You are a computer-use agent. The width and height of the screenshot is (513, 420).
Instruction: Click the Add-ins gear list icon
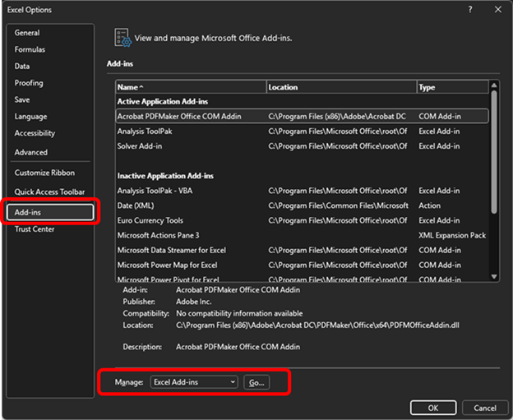[122, 38]
